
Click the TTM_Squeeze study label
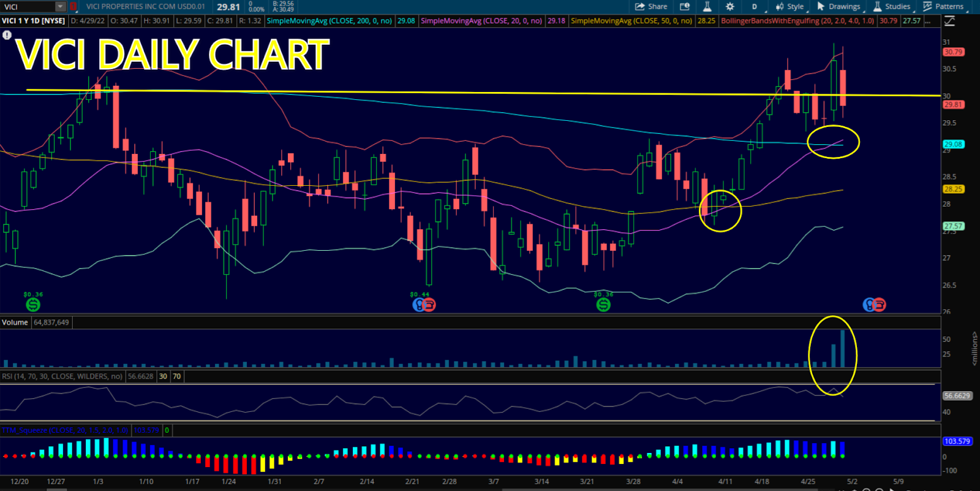(x=65, y=430)
